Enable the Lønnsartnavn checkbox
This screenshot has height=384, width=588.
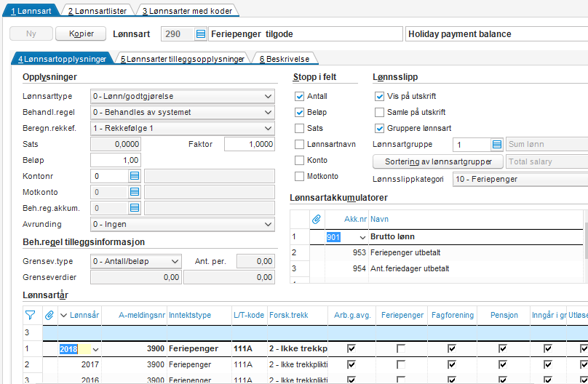[299, 144]
